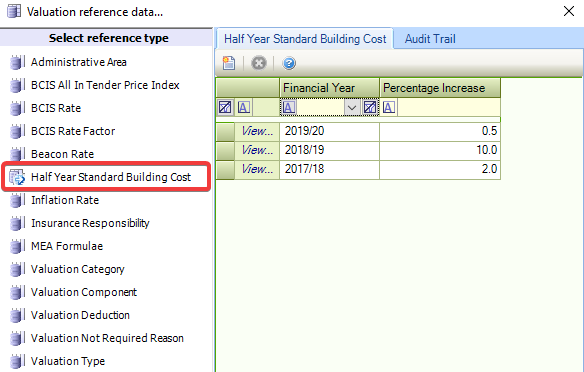Open the first-column filter operator selector
Screen dimensions: 584x372
(244, 107)
